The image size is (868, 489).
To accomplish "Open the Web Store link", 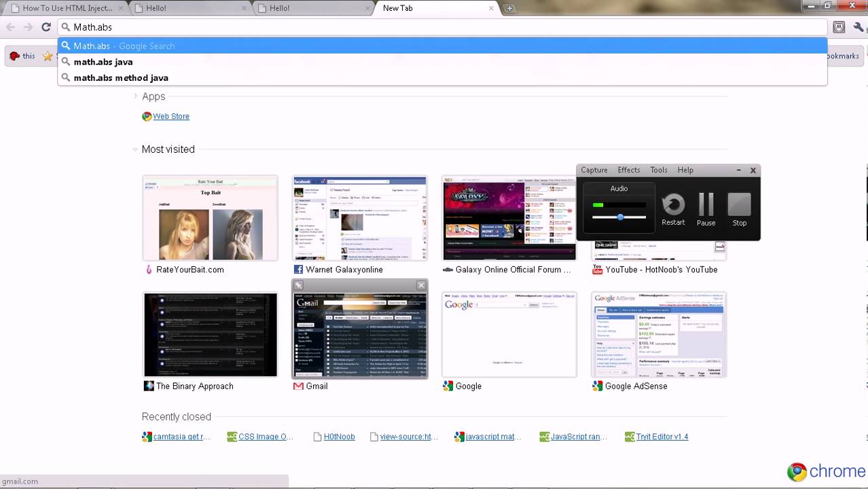I will pyautogui.click(x=171, y=116).
